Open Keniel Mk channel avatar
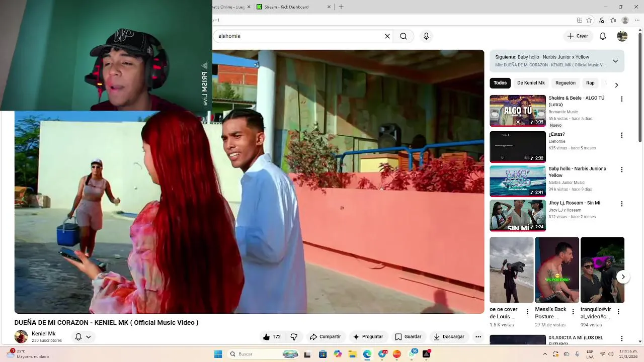 point(21,336)
